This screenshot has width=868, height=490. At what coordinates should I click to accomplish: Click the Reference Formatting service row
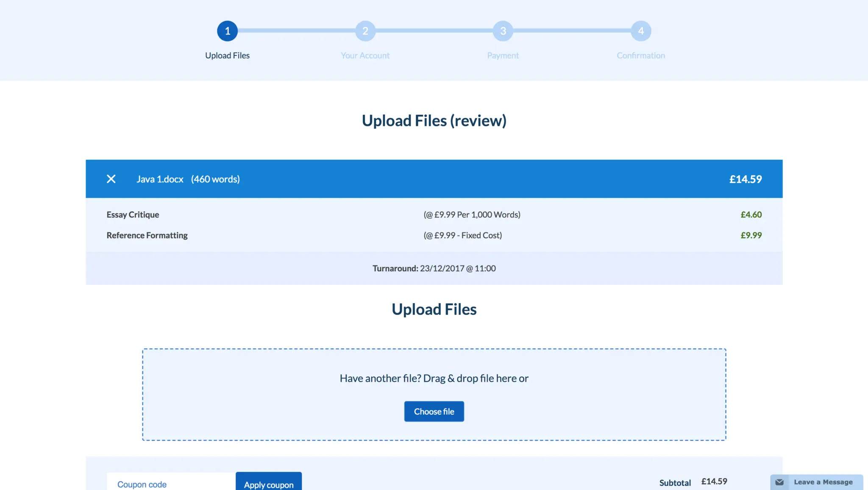pyautogui.click(x=147, y=235)
